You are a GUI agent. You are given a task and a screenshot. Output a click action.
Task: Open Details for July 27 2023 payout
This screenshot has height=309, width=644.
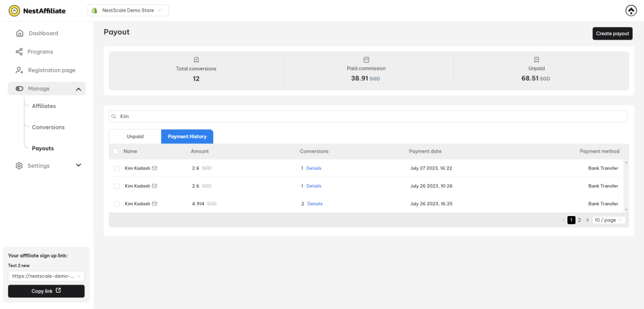pos(314,168)
